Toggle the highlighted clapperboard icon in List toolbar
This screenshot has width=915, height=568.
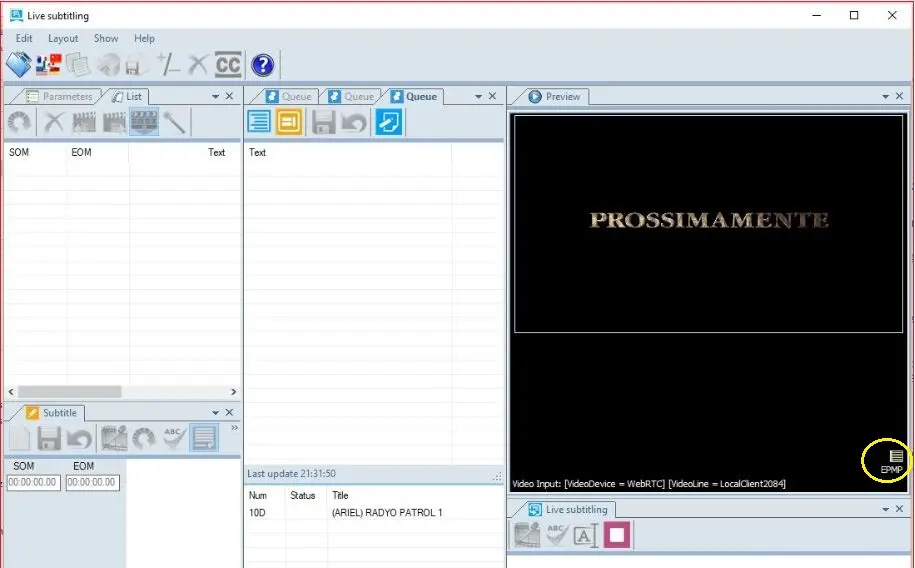point(145,122)
